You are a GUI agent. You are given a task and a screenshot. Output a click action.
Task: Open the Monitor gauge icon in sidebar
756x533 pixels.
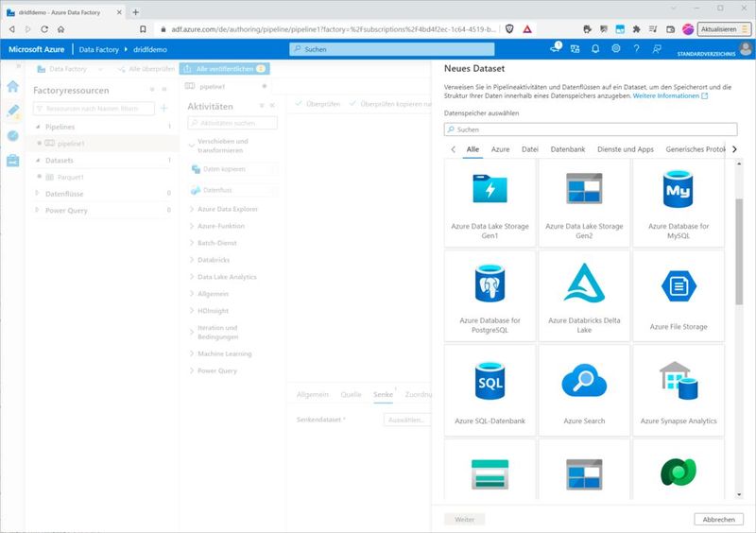(13, 136)
